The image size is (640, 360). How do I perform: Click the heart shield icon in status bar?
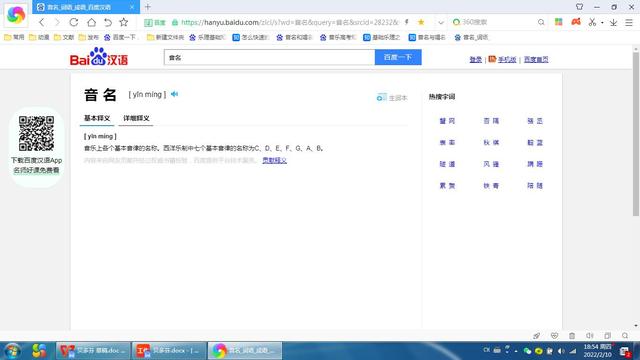tap(554, 336)
